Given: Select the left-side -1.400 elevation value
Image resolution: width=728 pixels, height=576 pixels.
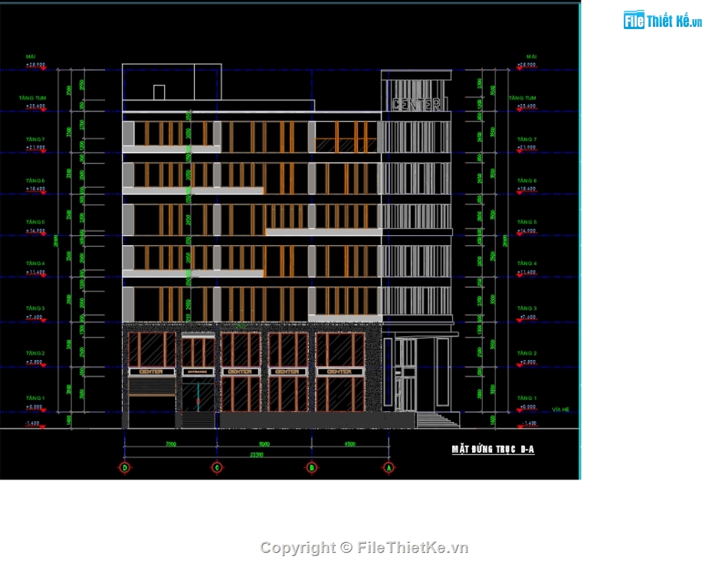Looking at the screenshot, I should coord(32,424).
